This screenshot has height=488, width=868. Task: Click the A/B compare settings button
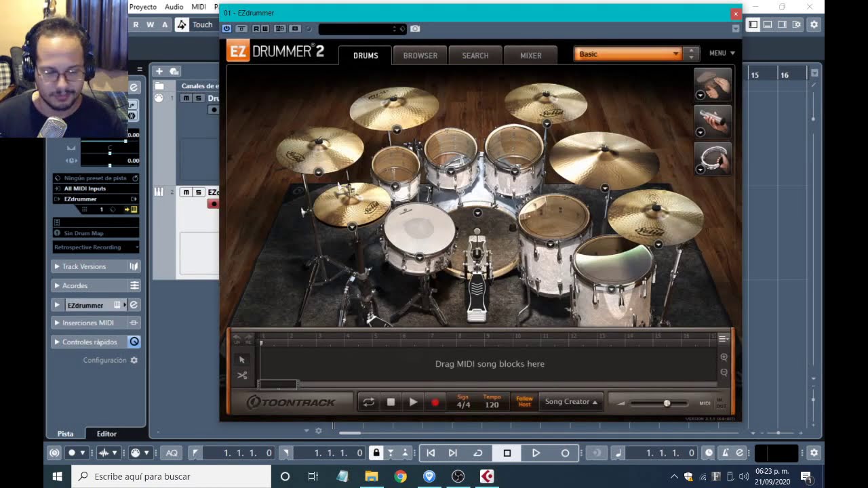(x=280, y=28)
